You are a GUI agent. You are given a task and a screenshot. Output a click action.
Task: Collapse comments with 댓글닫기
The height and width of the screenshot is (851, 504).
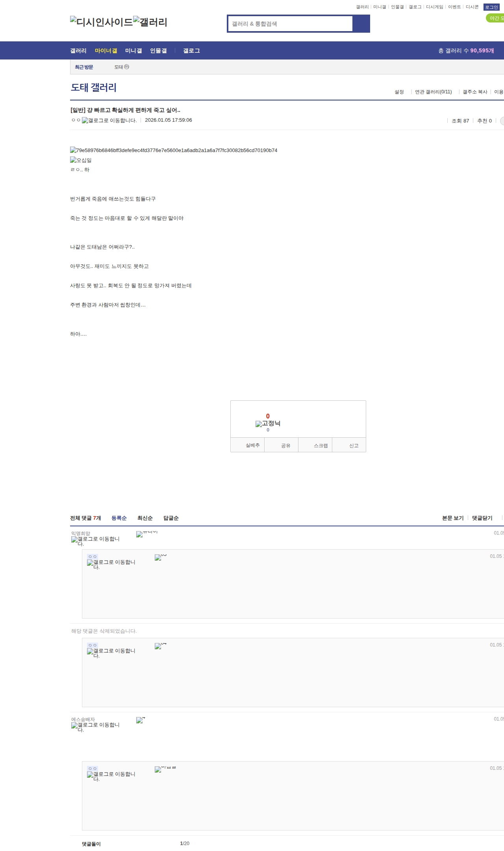pyautogui.click(x=482, y=518)
